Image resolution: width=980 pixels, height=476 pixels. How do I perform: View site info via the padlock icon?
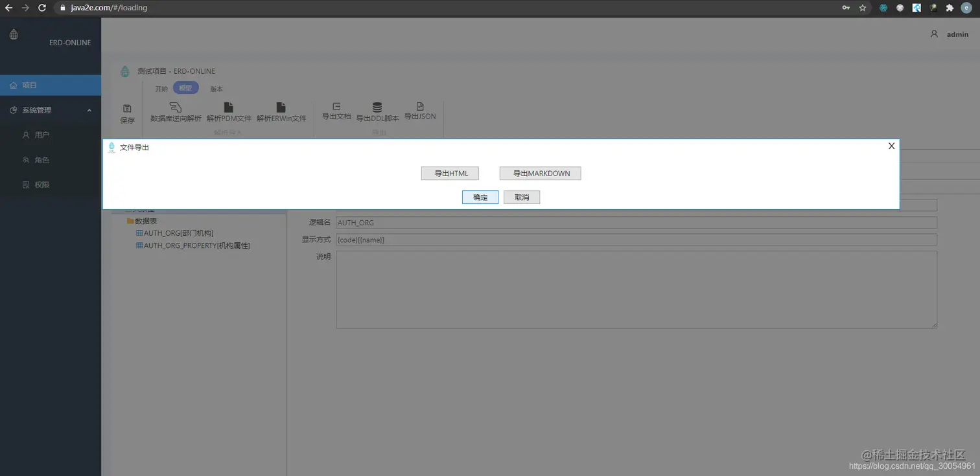pyautogui.click(x=63, y=8)
